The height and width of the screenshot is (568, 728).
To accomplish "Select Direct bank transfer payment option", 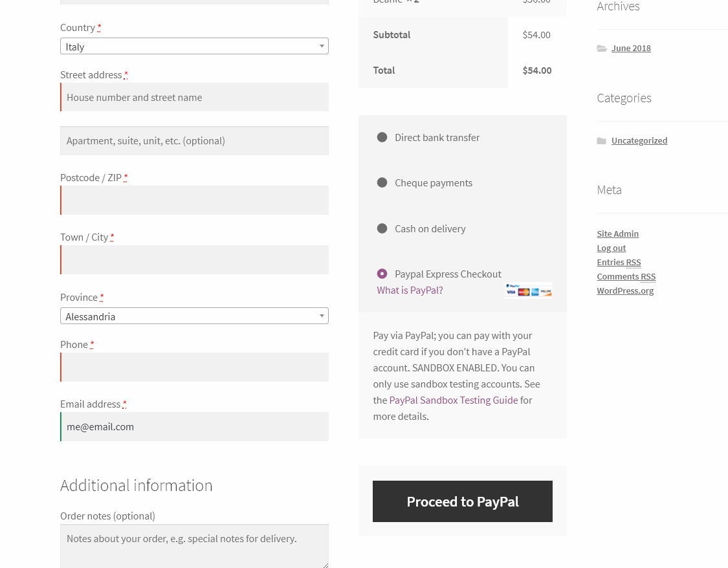I will [x=382, y=137].
